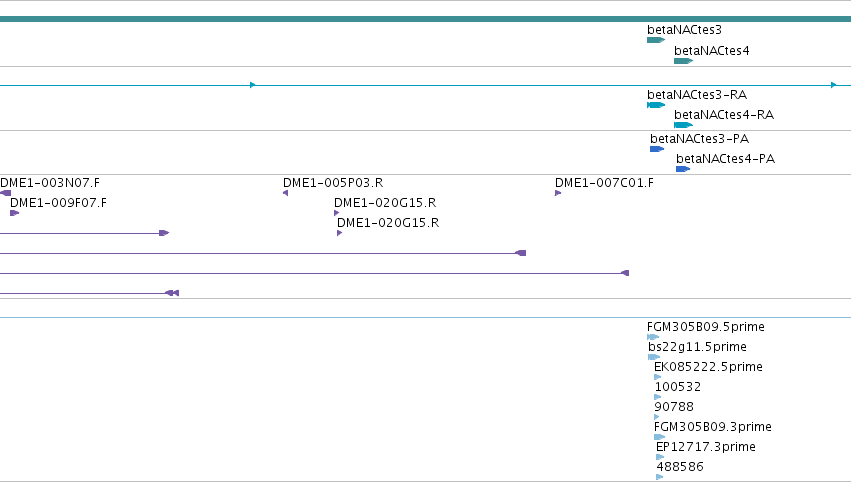Image resolution: width=851 pixels, height=482 pixels.
Task: Click the teal betaNACtes4 gene arrow glyph
Action: coord(683,61)
